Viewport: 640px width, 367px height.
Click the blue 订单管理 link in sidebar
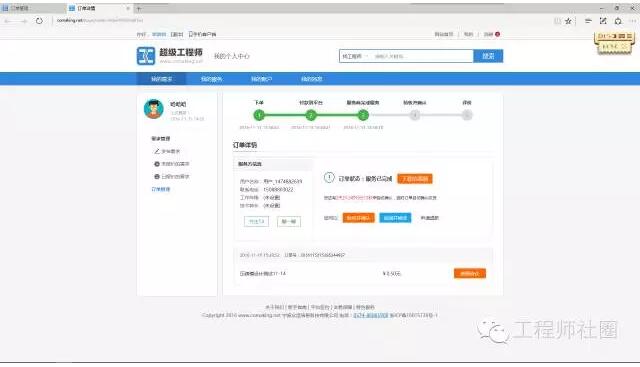click(161, 189)
